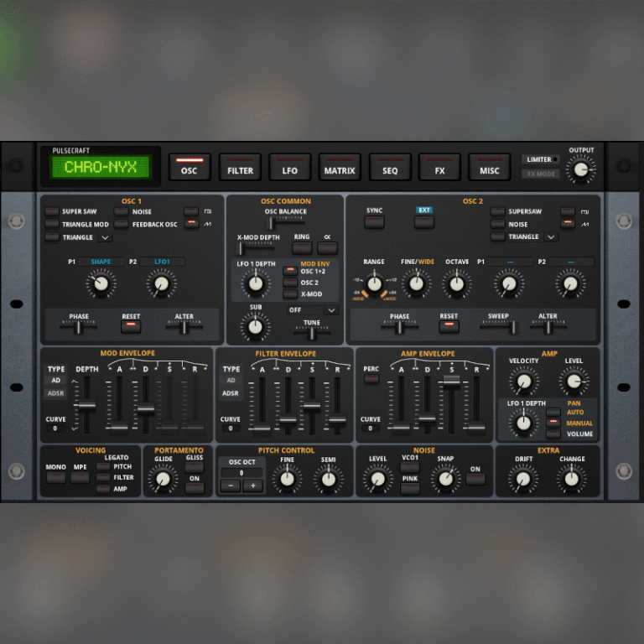Viewport: 644px width, 644px height.
Task: Enable OSC 1 SUPER SAW waveform
Action: (x=52, y=211)
